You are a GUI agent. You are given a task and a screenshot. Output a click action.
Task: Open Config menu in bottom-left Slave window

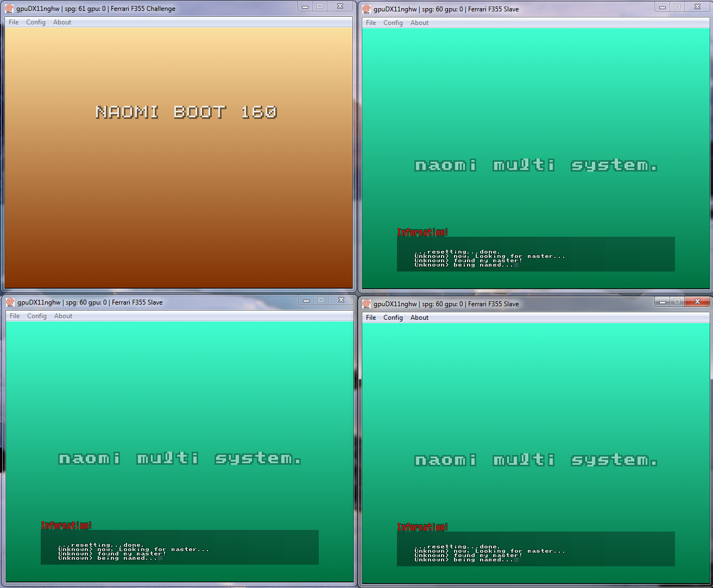pos(37,316)
